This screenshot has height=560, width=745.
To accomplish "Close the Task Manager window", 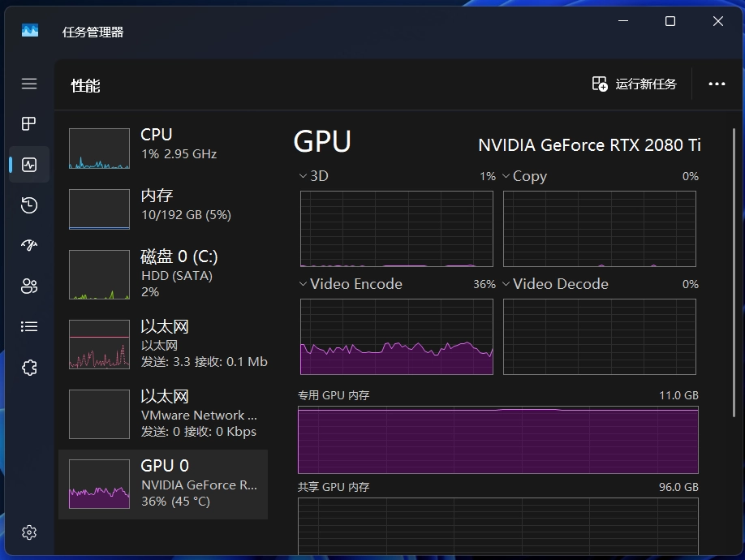I will tap(718, 21).
